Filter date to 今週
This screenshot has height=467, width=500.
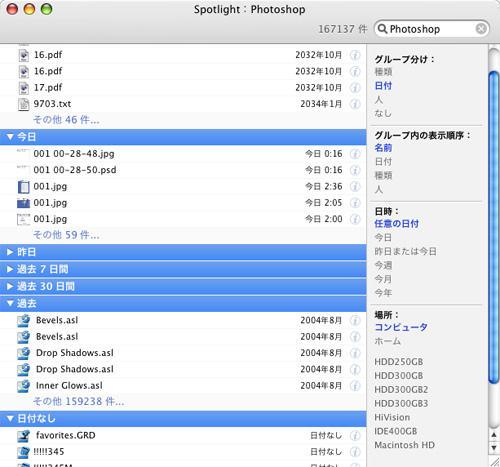(383, 265)
